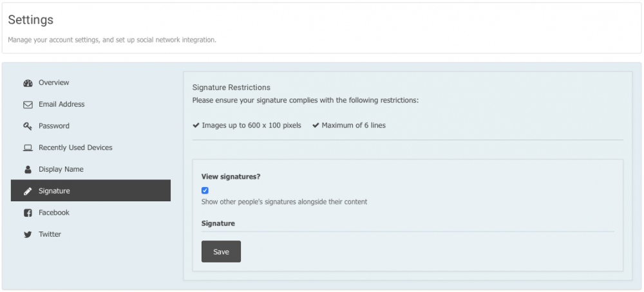Open Facebook integration settings
Image resolution: width=644 pixels, height=292 pixels.
(91, 212)
